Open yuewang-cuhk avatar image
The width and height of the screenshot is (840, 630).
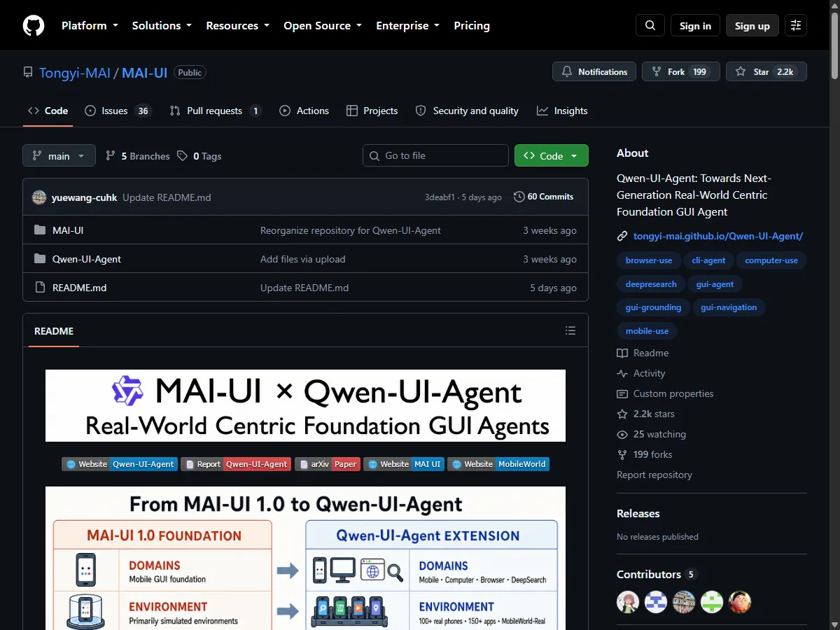point(39,197)
